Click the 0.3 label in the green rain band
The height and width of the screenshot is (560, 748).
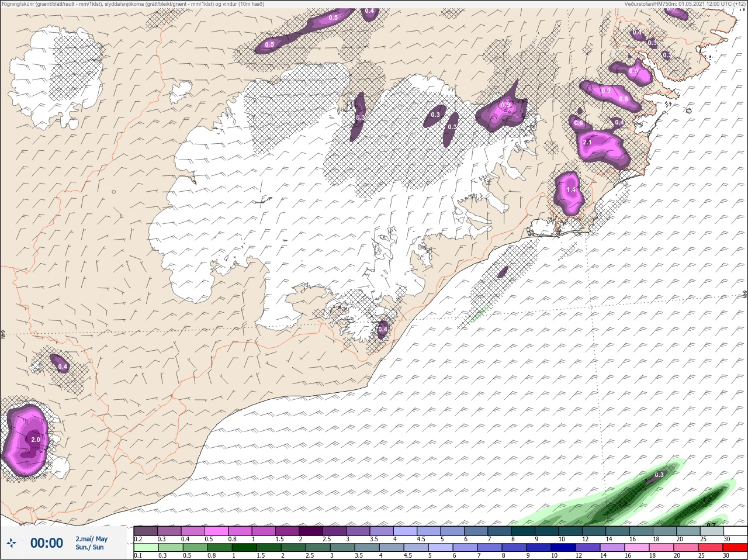coord(659,475)
